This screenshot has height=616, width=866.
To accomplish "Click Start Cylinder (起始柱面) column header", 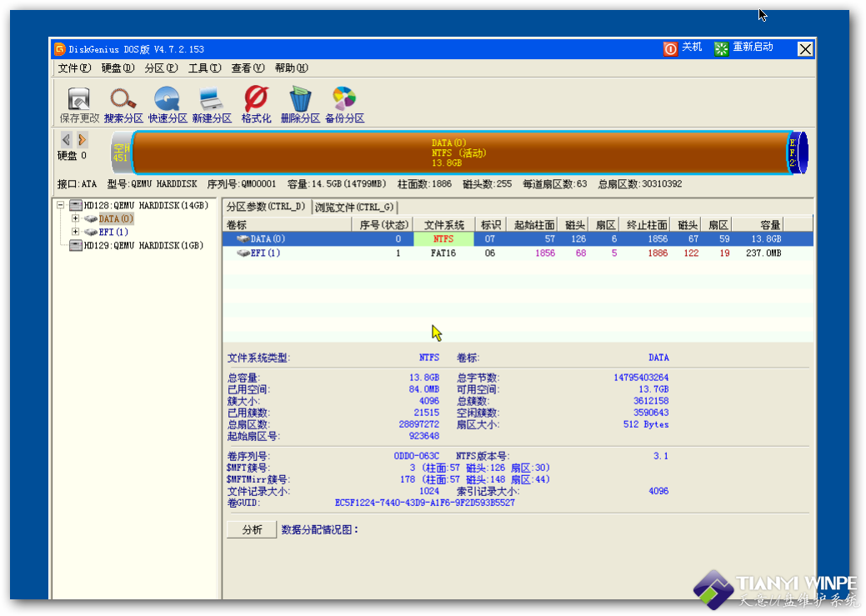I will [x=533, y=225].
